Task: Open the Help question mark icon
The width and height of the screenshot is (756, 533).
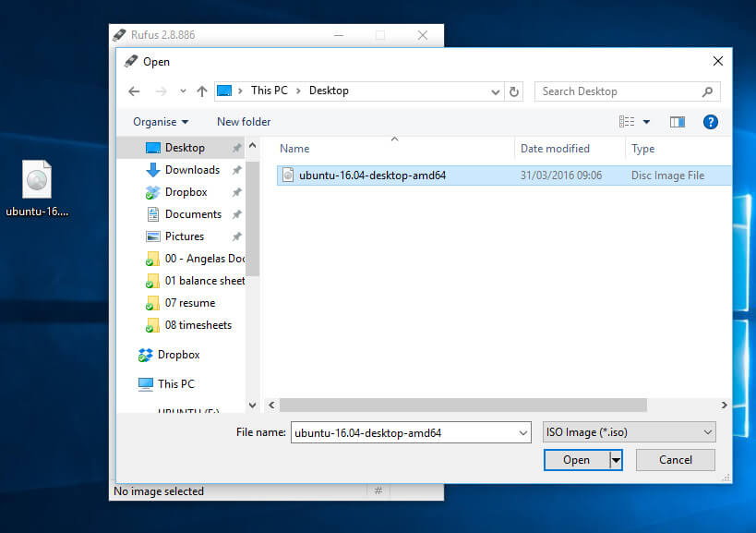Action: coord(710,121)
